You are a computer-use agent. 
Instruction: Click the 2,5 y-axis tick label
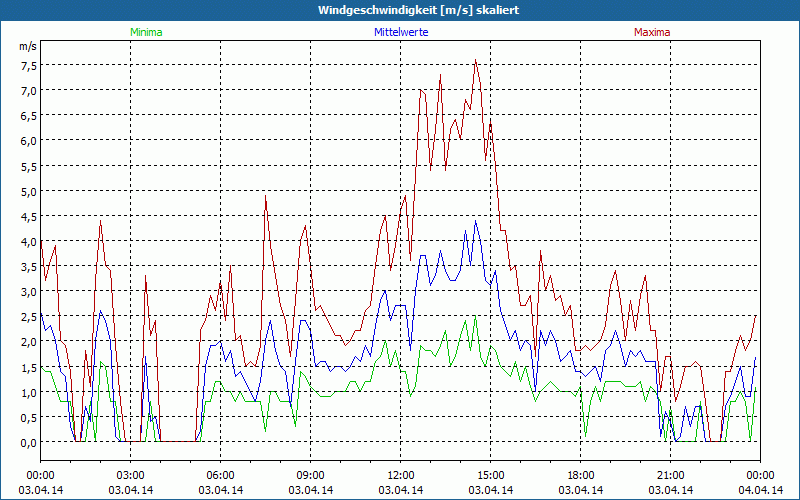(28, 317)
